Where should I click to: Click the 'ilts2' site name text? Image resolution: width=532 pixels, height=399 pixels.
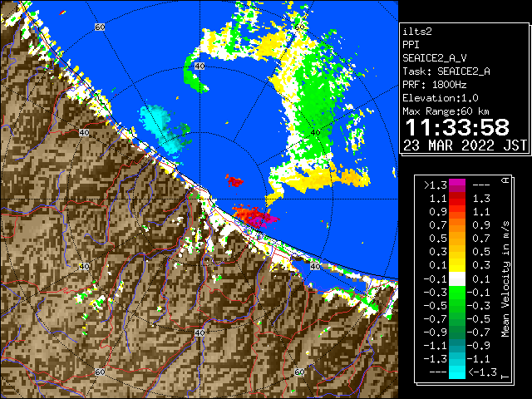click(417, 32)
